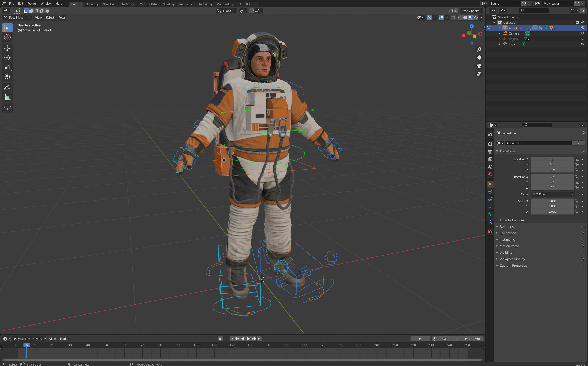Activate the Scale tool
Image resolution: width=588 pixels, height=366 pixels.
7,67
